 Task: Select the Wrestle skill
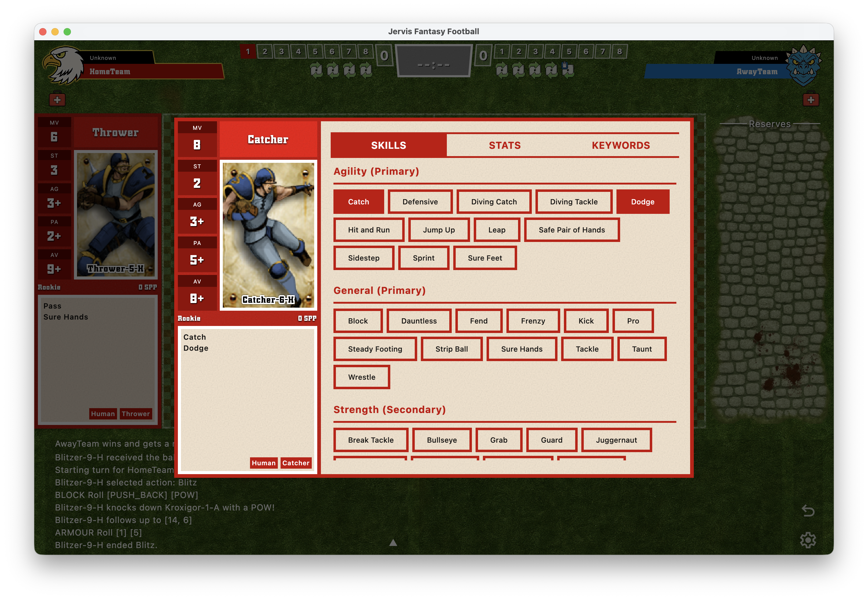(362, 377)
